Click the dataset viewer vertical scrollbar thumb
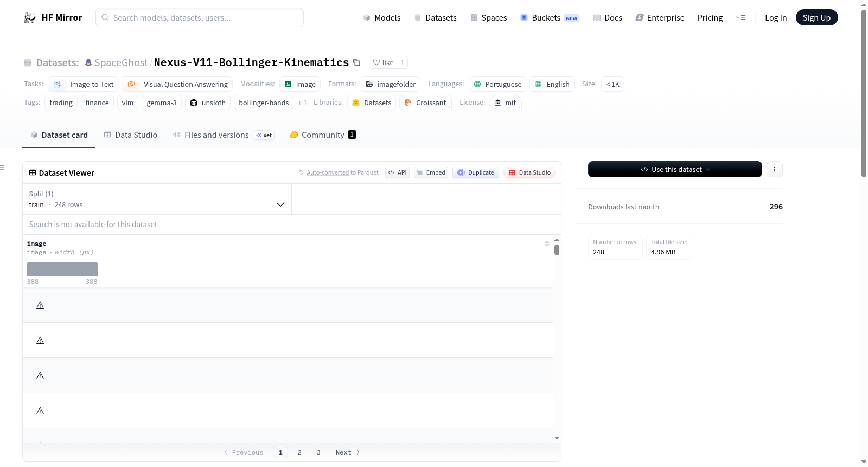This screenshot has height=467, width=868. point(557,250)
